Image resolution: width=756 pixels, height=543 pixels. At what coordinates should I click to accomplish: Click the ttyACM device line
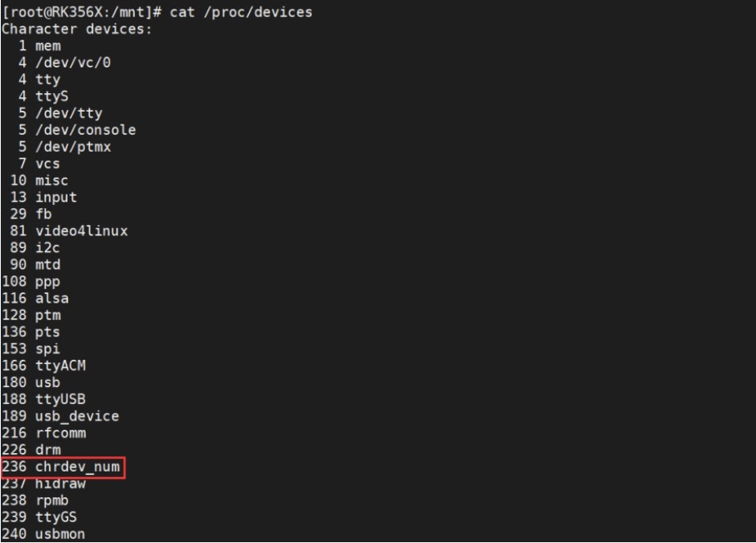click(44, 365)
